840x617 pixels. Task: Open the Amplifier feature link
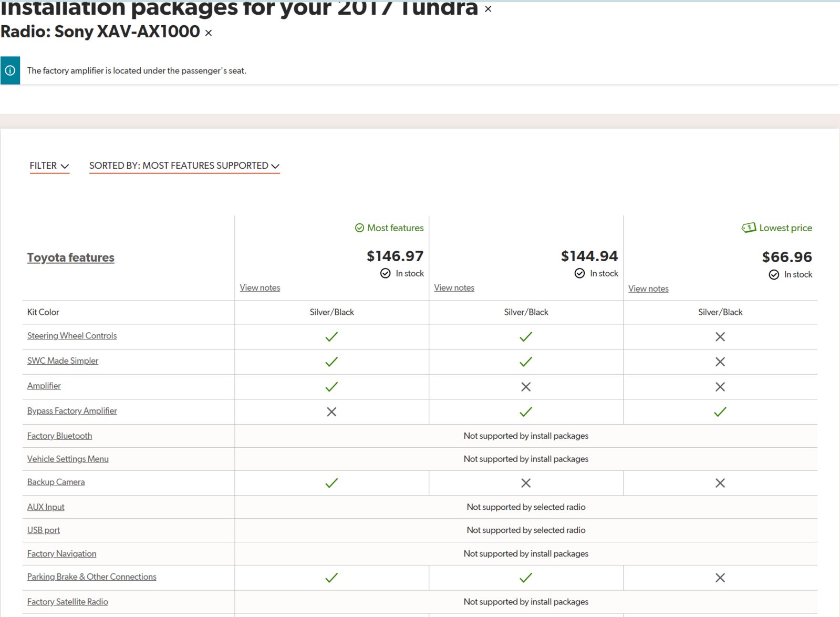tap(44, 386)
